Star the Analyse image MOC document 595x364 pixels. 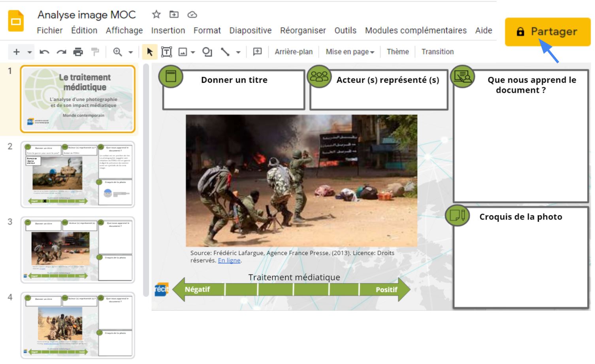tap(156, 15)
